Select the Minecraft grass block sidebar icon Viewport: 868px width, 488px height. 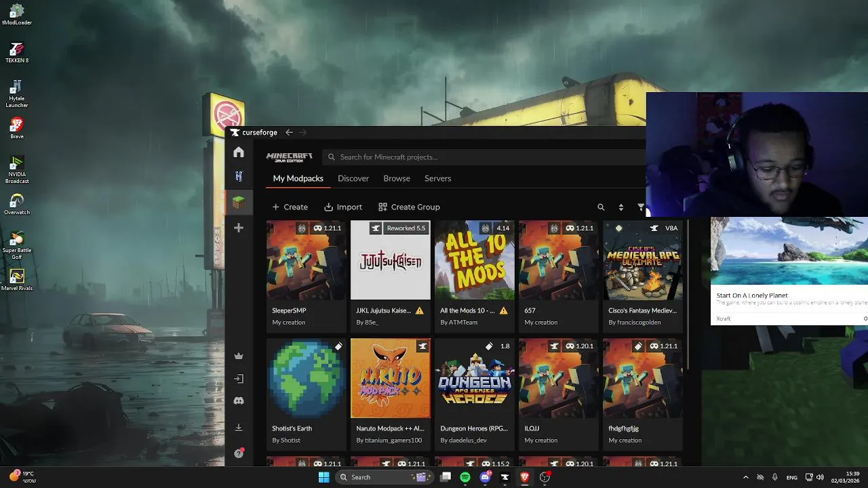(238, 202)
